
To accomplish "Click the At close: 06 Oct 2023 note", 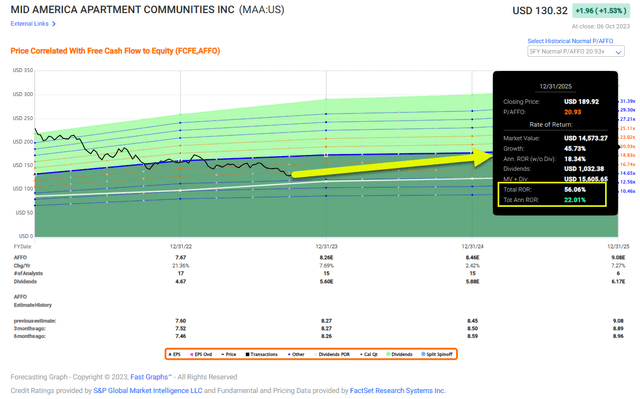I will click(x=600, y=27).
